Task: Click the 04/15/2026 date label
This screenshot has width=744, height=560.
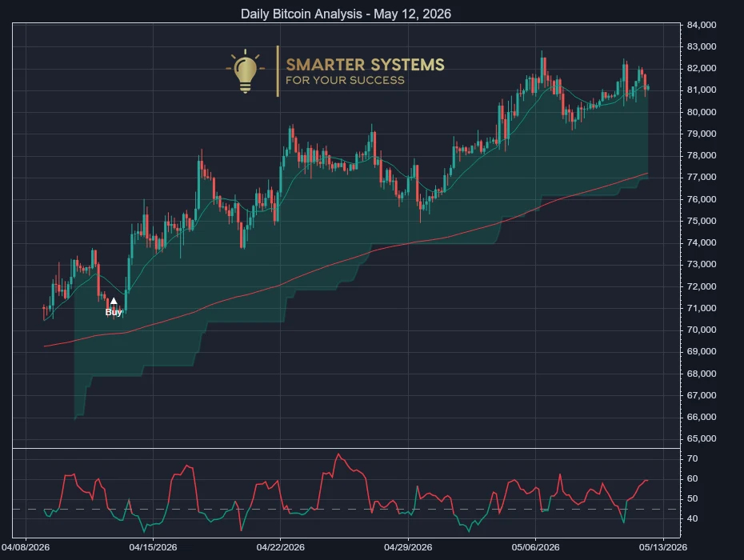Action: point(153,547)
